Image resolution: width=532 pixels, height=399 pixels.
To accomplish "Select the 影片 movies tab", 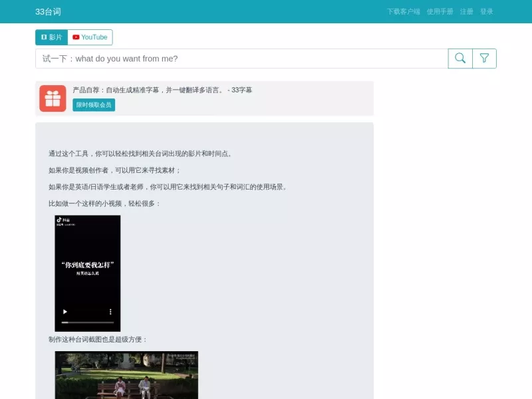I will tap(52, 37).
